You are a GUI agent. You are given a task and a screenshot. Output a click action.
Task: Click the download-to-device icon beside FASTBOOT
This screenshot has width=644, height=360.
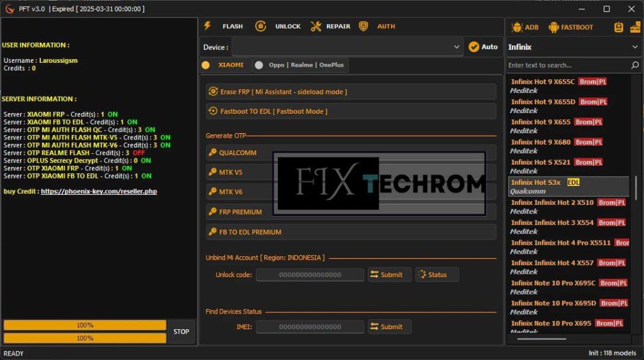click(619, 27)
